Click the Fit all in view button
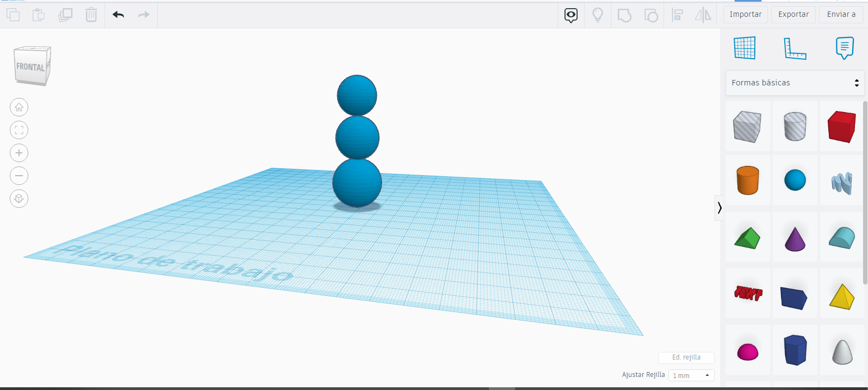The width and height of the screenshot is (868, 390). click(x=19, y=130)
